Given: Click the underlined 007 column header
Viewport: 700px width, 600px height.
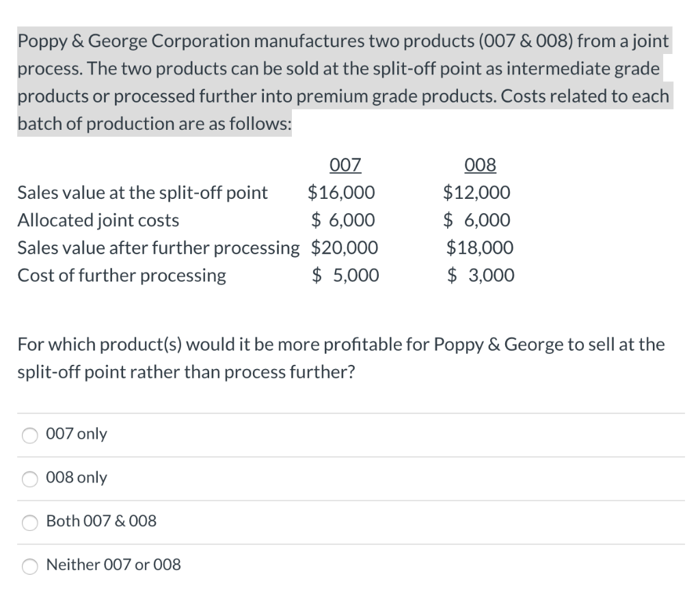Looking at the screenshot, I should [x=345, y=165].
